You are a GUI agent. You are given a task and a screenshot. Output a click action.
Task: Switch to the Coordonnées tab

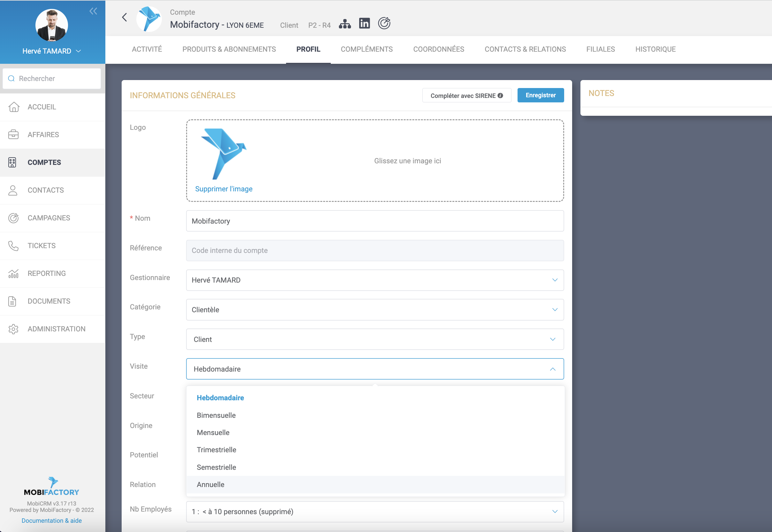coord(438,49)
